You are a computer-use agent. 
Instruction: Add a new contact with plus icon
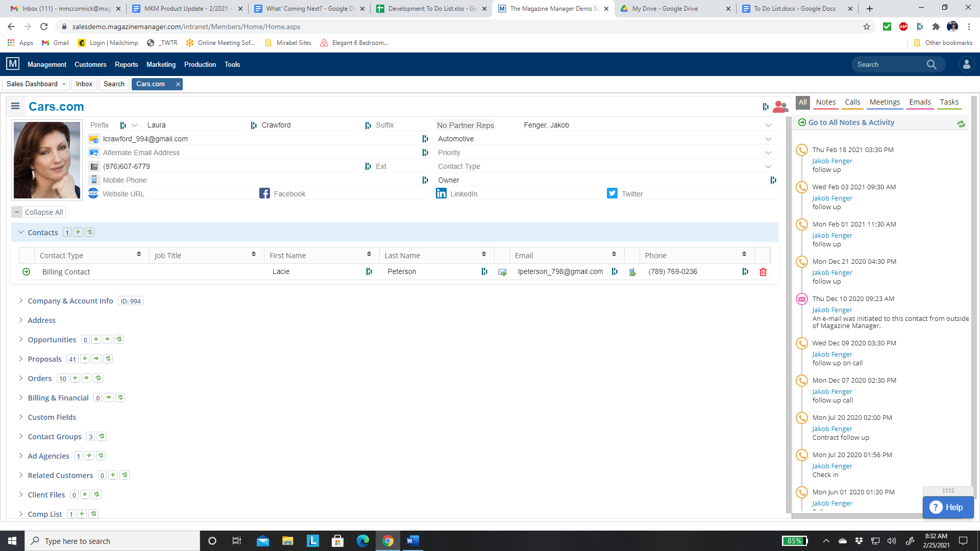click(78, 232)
